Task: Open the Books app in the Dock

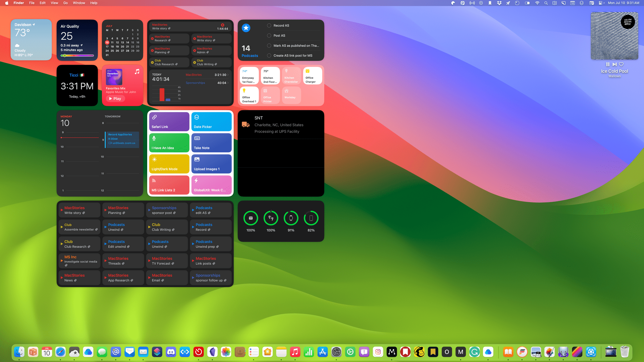Action: tap(508, 352)
